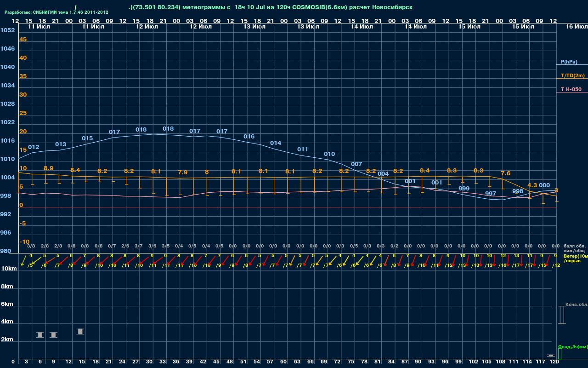Click the 992 pressure axis label
Image resolution: width=588 pixels, height=368 pixels.
click(6, 214)
